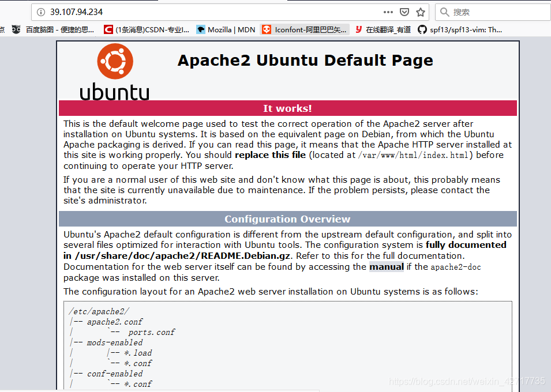This screenshot has width=551, height=392.
Task: Click the It works! banner text
Action: [287, 108]
